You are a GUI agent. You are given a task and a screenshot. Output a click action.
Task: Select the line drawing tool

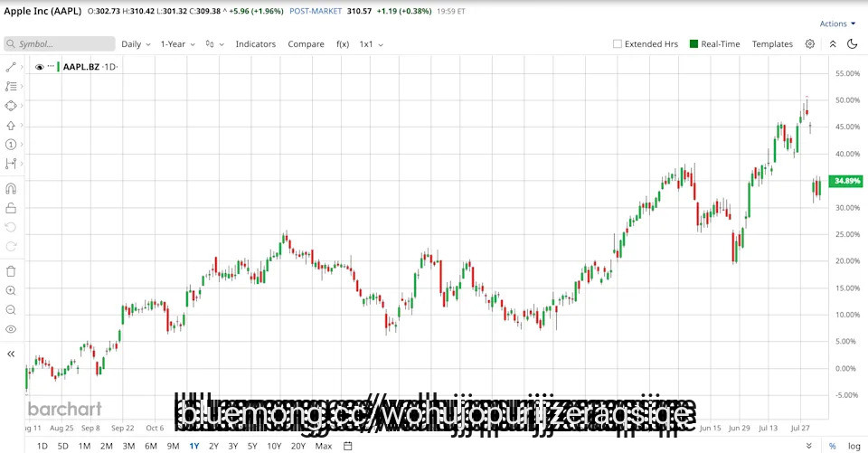click(x=11, y=67)
